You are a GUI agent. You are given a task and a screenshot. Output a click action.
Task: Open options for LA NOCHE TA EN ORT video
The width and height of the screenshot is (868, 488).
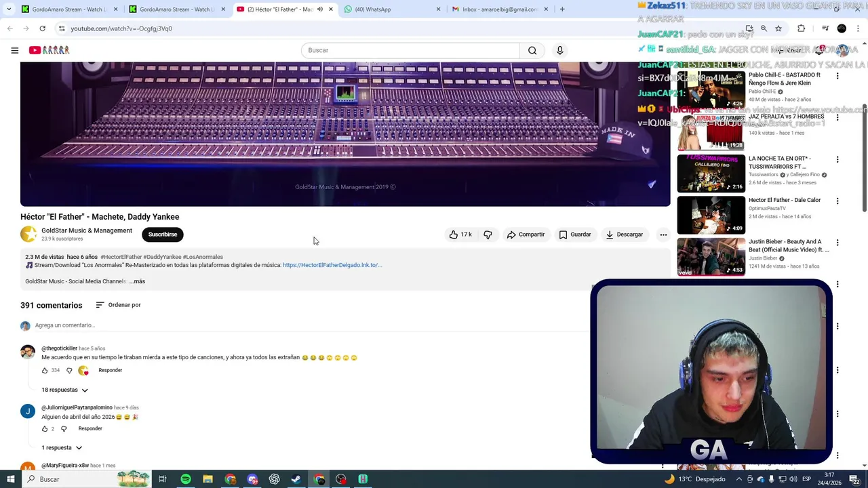point(837,159)
